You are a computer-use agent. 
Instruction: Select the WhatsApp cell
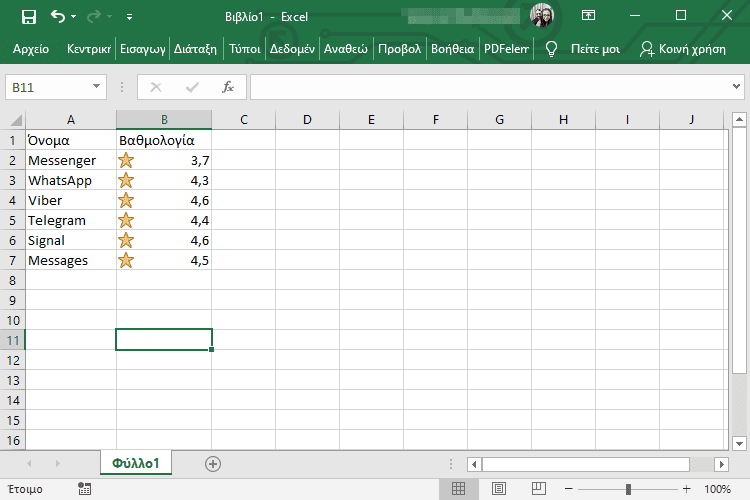(71, 180)
